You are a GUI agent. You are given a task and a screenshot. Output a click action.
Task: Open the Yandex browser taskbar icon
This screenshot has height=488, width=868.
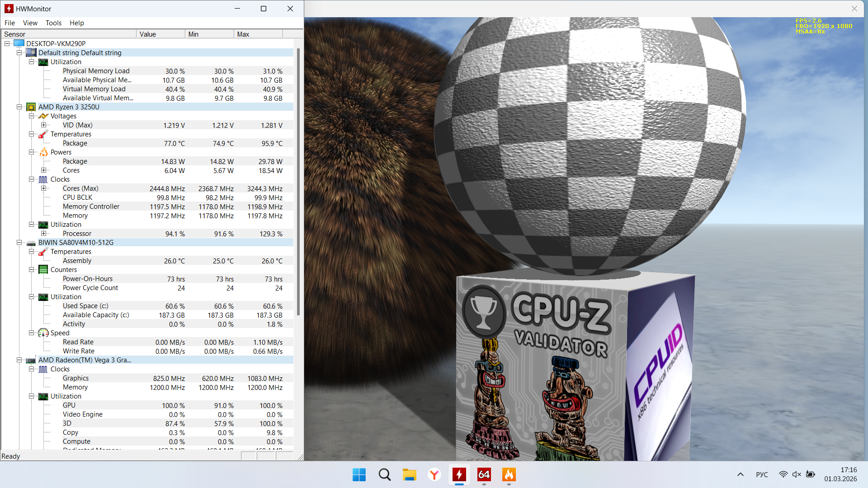(434, 474)
